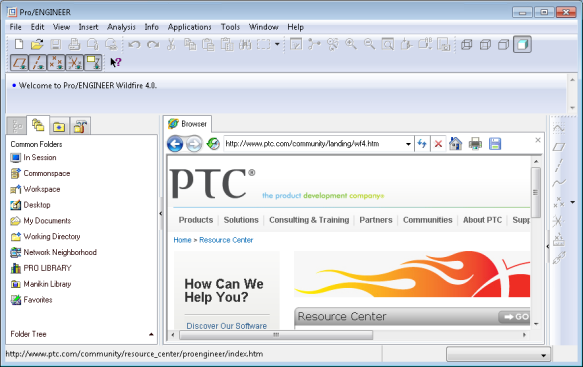
Task: Click the Consulting & Training link
Action: 309,220
